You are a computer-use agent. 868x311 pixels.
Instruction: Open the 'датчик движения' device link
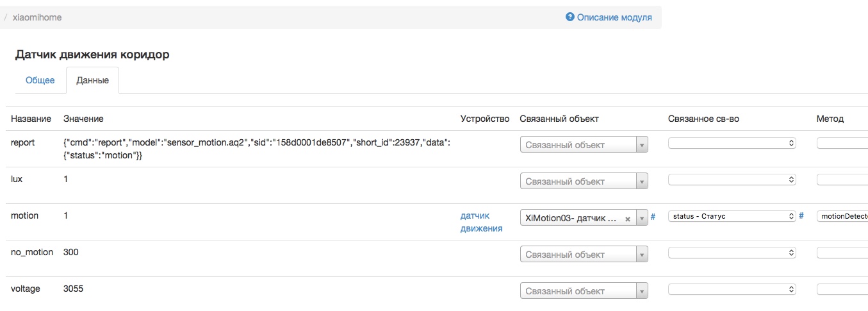point(481,222)
